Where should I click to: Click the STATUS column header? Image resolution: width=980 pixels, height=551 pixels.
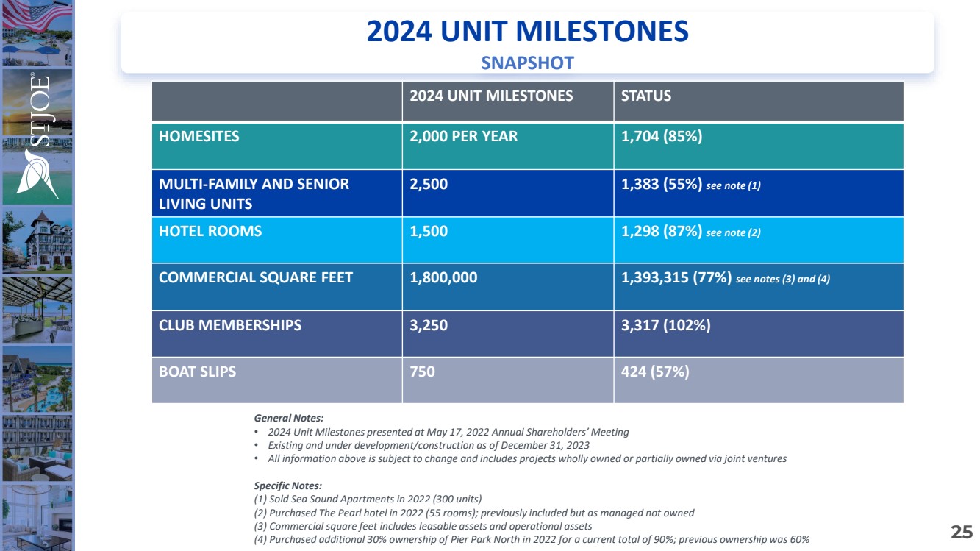pos(646,96)
